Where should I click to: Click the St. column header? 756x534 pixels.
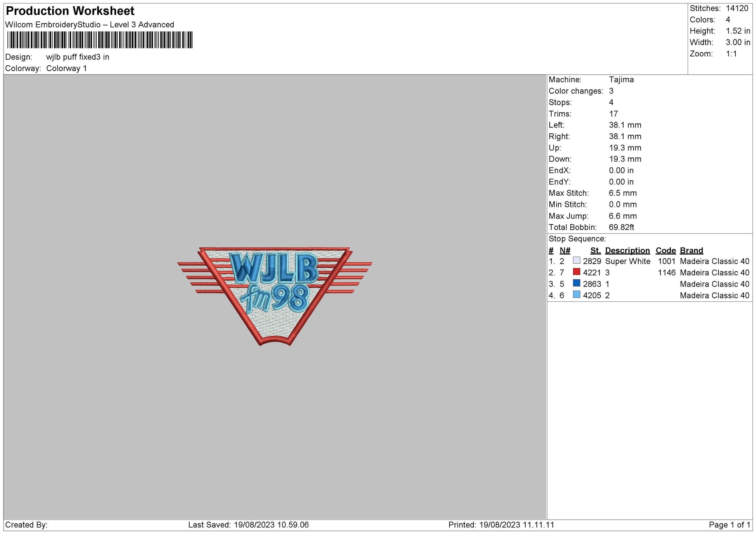coord(597,250)
